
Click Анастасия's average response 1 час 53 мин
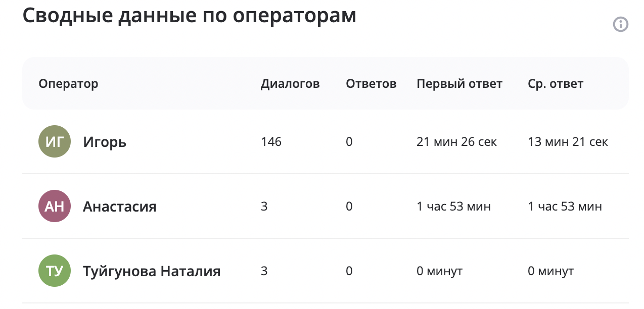[565, 207]
